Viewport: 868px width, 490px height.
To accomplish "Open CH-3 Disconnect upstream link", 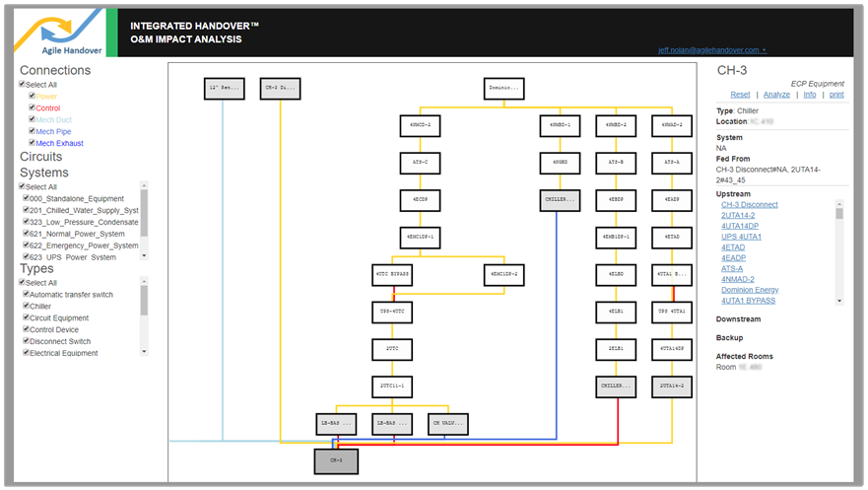I will (749, 204).
